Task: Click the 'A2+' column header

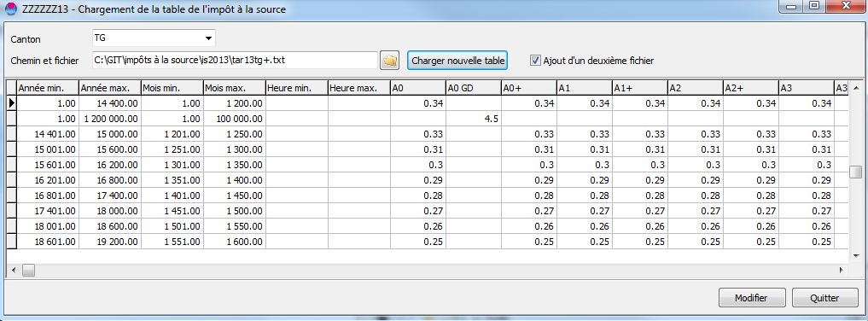Action: (751, 88)
